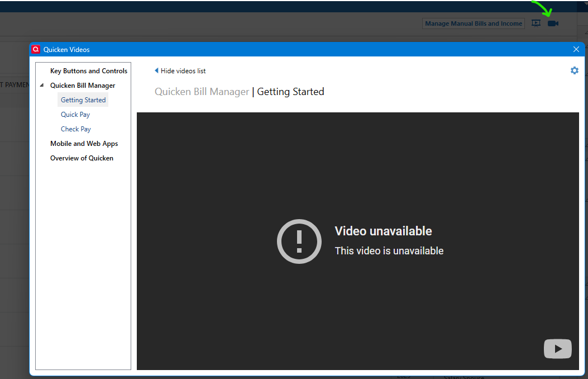Click the Quicken Videos title text
The width and height of the screenshot is (588, 379).
coord(66,50)
